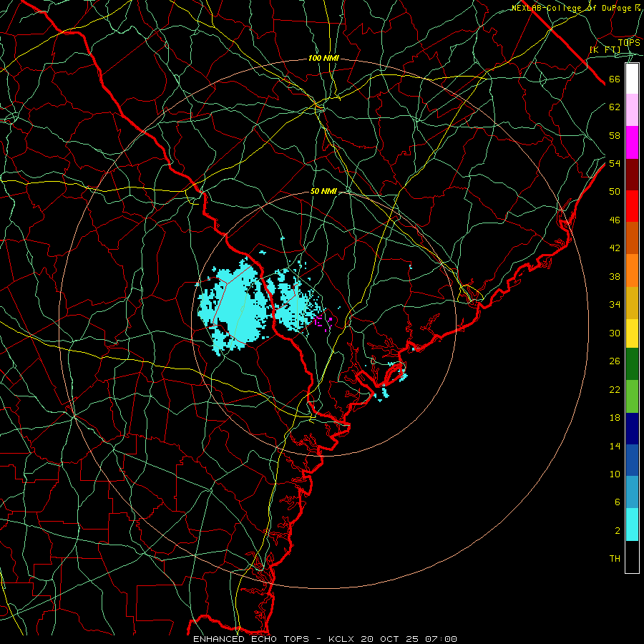The width and height of the screenshot is (644, 644).
Task: Click the 66 scale label
Action: (615, 79)
